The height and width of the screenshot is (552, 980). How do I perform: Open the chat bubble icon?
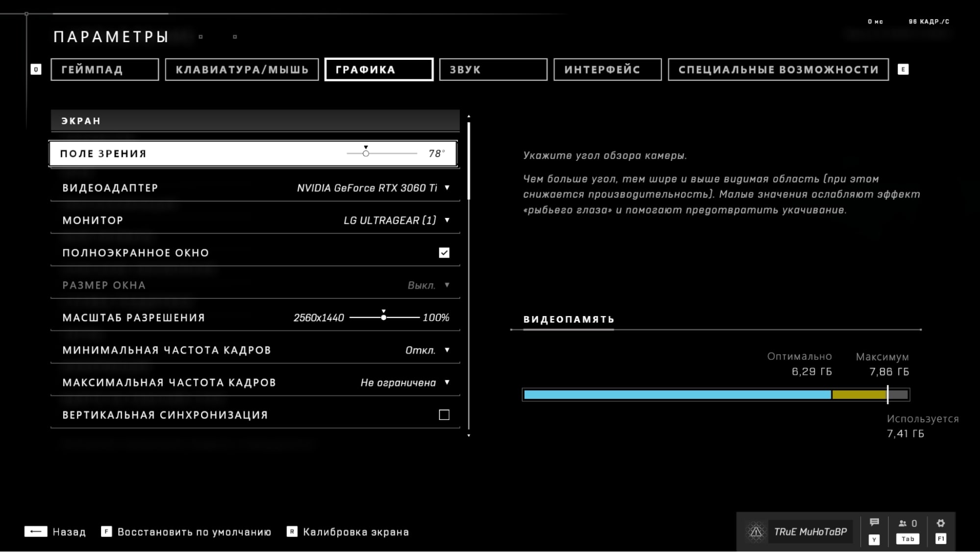874,522
